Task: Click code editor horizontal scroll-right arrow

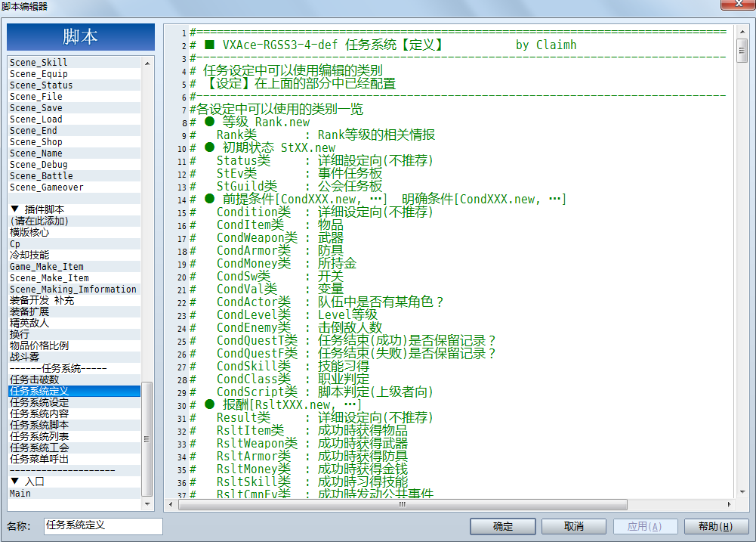Action: point(729,504)
